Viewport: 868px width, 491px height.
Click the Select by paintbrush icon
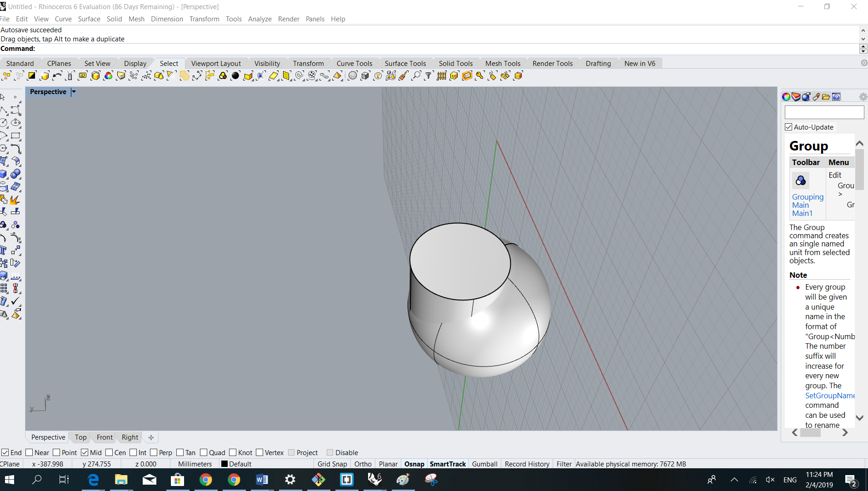tap(404, 76)
